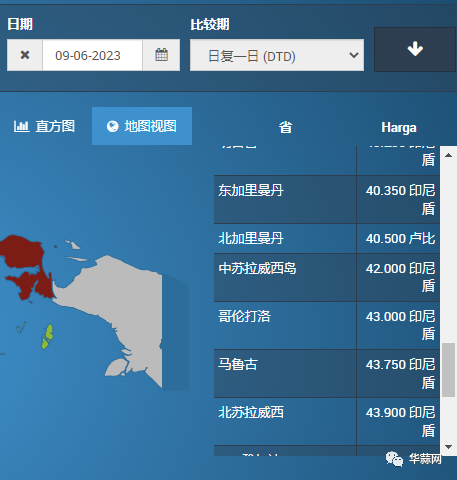
Task: Click the 省 column header
Action: [286, 127]
